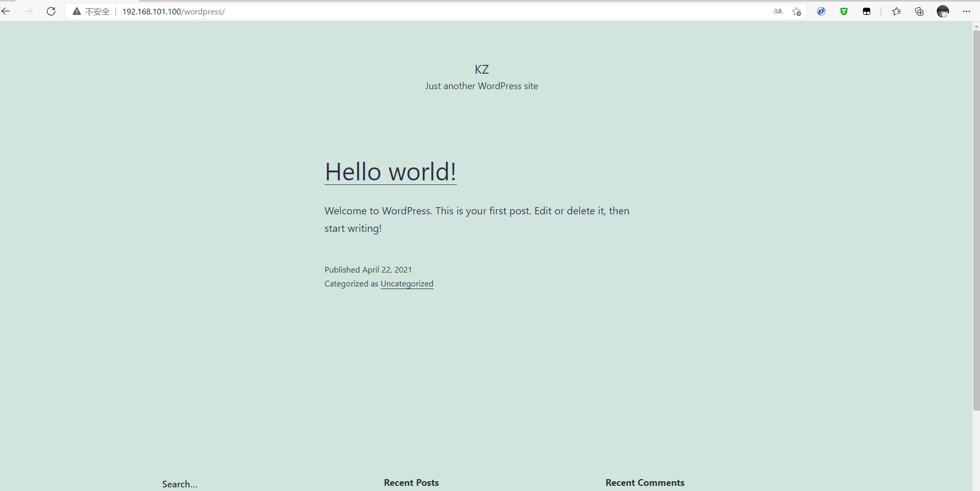The image size is (980, 491).
Task: Click the scrollbar up arrow
Action: 976,26
